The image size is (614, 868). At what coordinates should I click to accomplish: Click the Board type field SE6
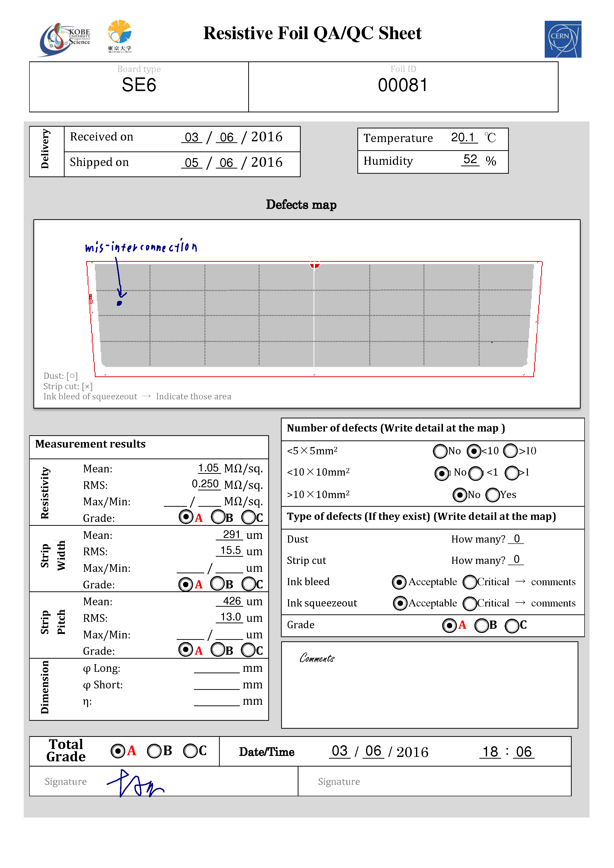[x=139, y=87]
